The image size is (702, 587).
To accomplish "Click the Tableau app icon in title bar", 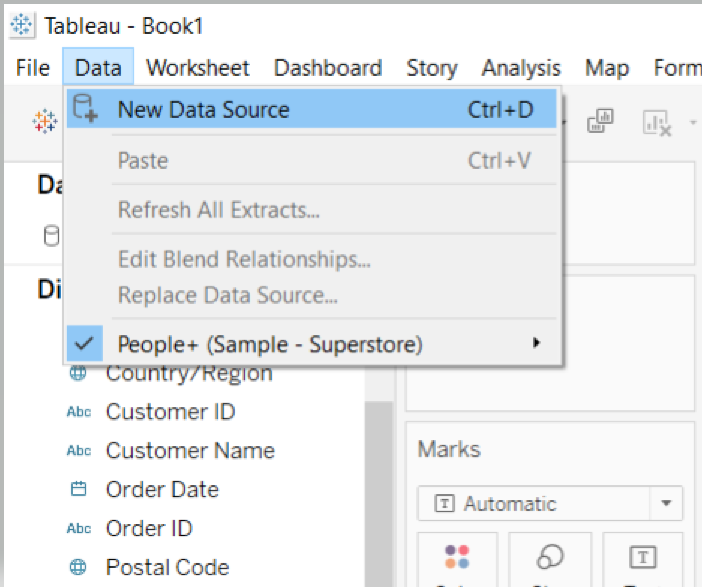I will click(x=21, y=25).
